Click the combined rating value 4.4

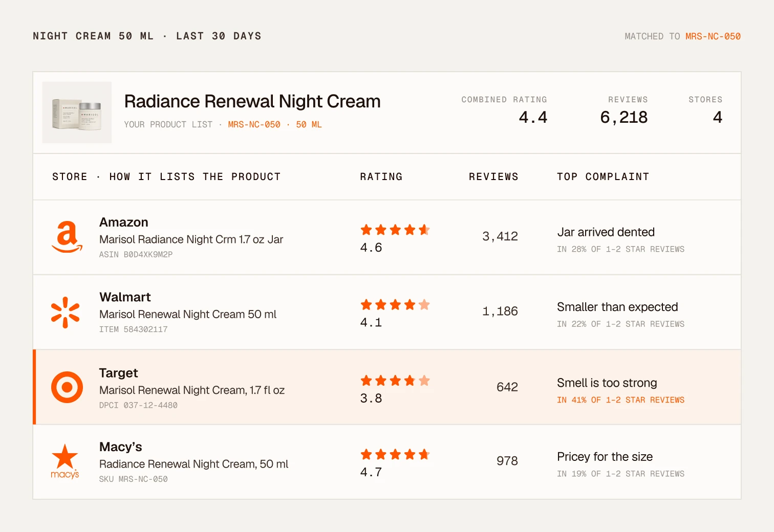point(533,118)
